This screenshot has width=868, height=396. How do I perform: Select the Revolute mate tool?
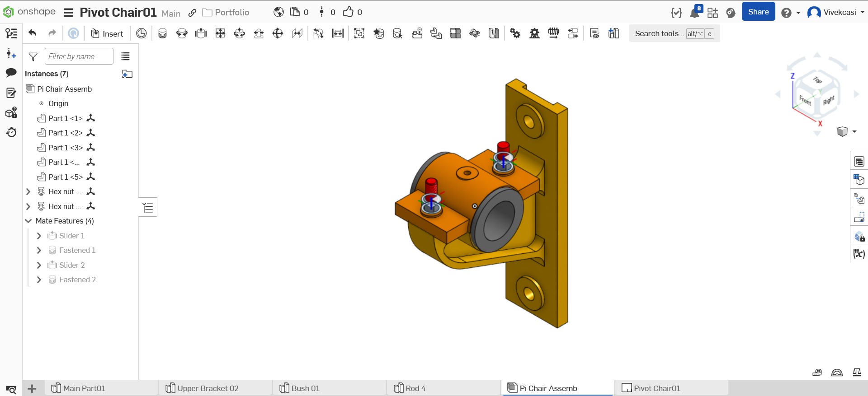182,33
